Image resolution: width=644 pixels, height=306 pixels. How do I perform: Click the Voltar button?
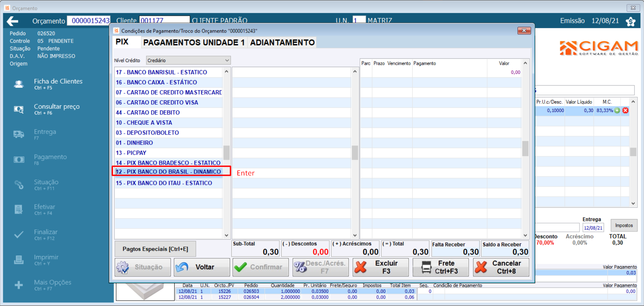click(x=202, y=267)
